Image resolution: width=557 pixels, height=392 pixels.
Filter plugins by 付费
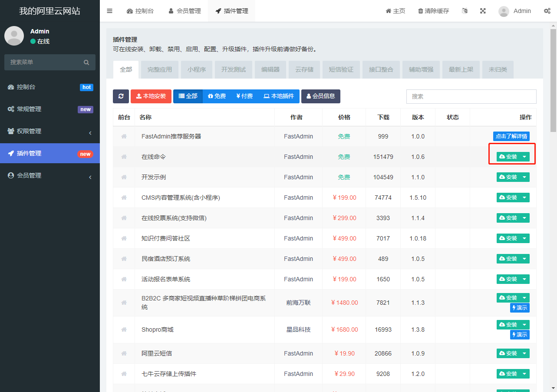[x=244, y=96]
